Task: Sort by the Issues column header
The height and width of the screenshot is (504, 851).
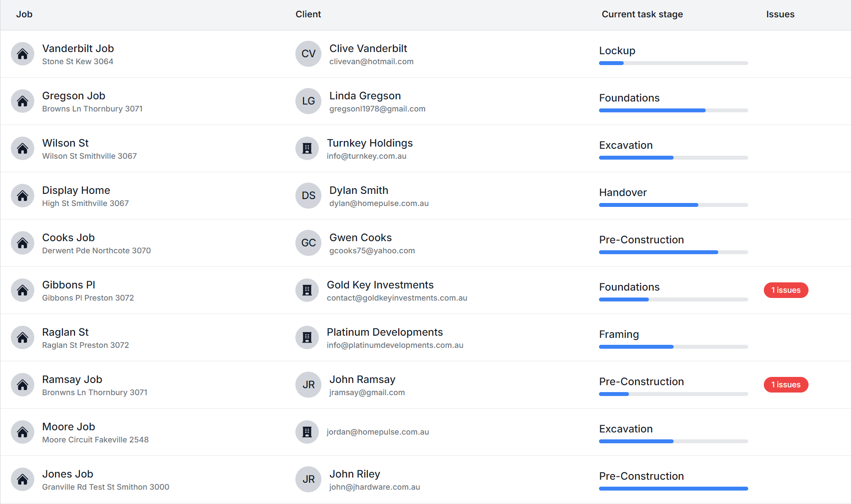Action: 780,14
